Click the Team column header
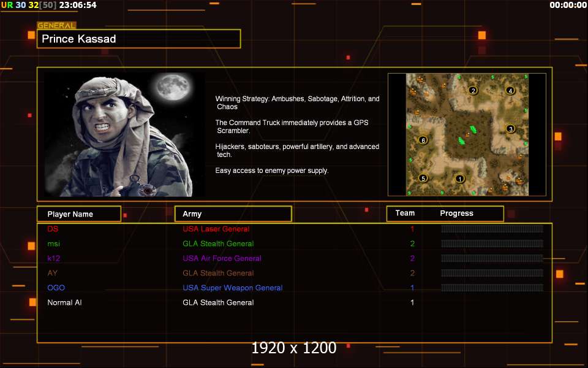The height and width of the screenshot is (368, 588). click(405, 213)
